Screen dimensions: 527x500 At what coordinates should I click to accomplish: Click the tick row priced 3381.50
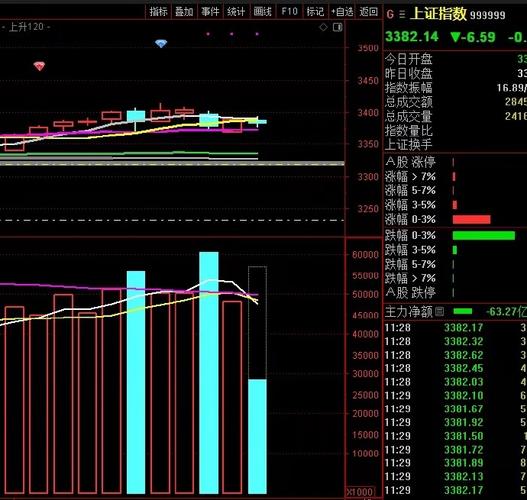point(455,436)
